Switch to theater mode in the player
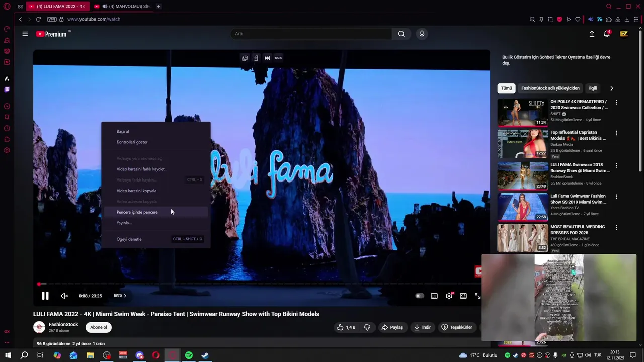This screenshot has width=644, height=362. click(x=463, y=296)
